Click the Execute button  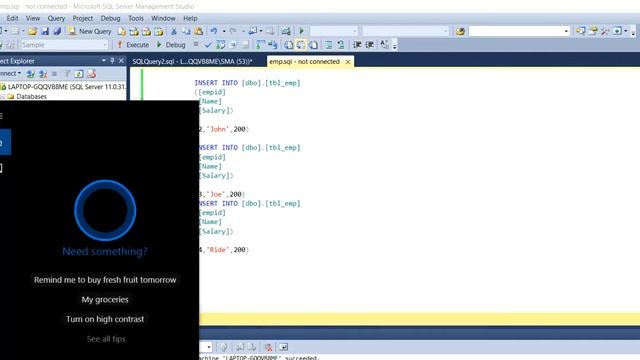(x=133, y=45)
